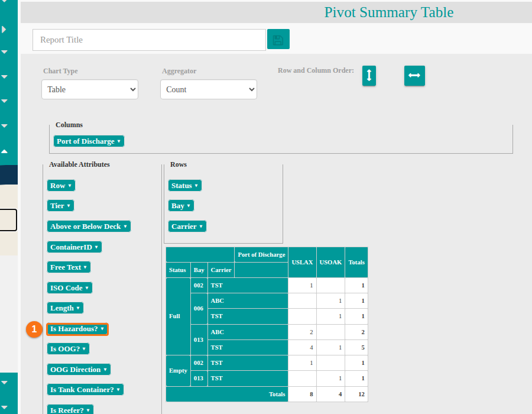Open the Port of Discharge attribute filter
The height and width of the screenshot is (414, 532).
coord(89,141)
